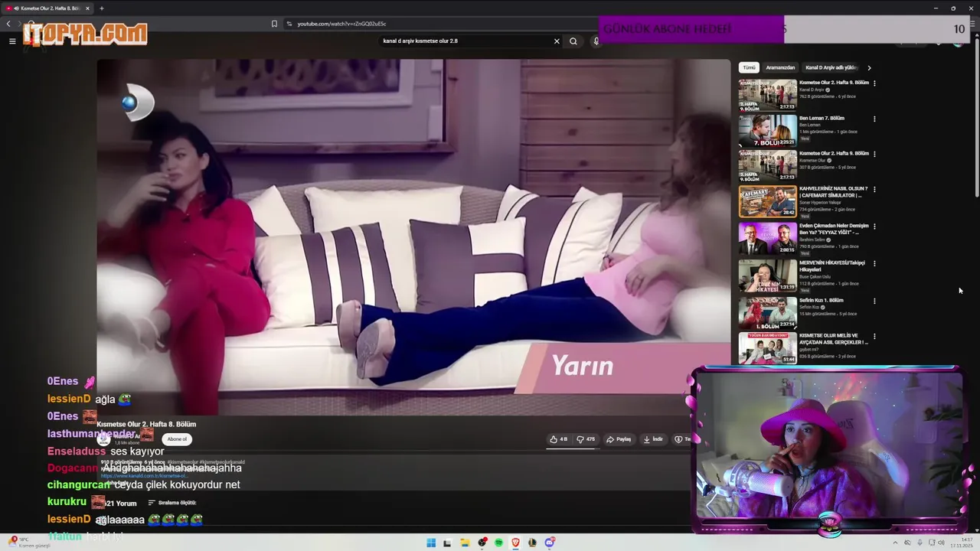
Task: Select the Tümü filter chip
Action: [x=749, y=67]
